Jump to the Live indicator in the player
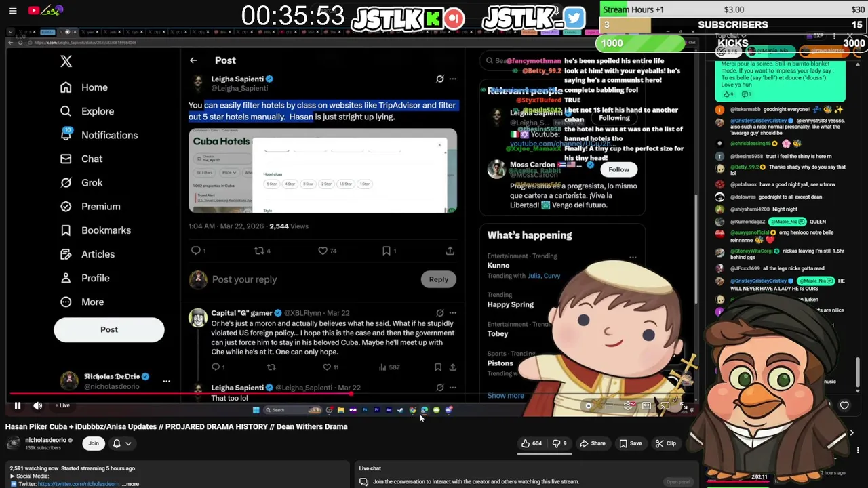 (x=62, y=405)
